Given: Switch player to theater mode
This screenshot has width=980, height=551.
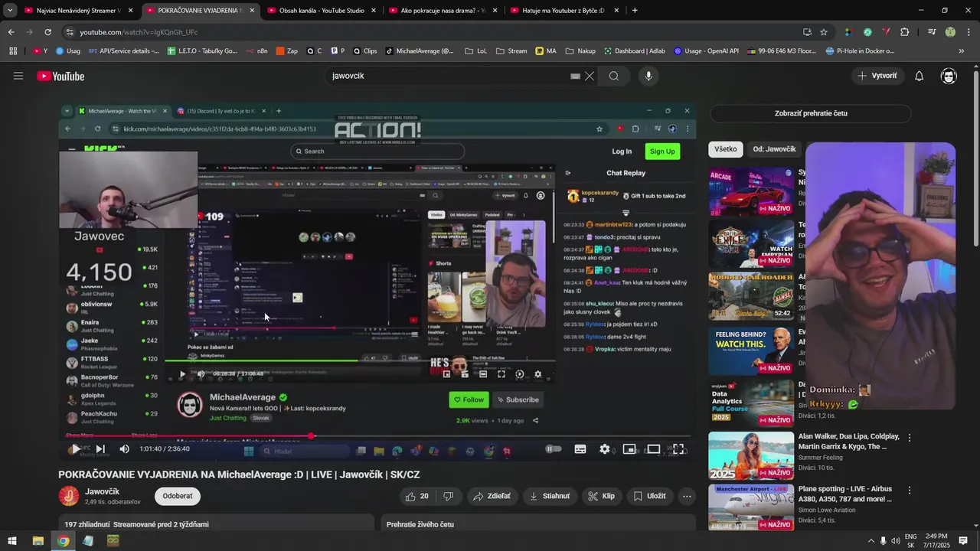Looking at the screenshot, I should [x=654, y=449].
